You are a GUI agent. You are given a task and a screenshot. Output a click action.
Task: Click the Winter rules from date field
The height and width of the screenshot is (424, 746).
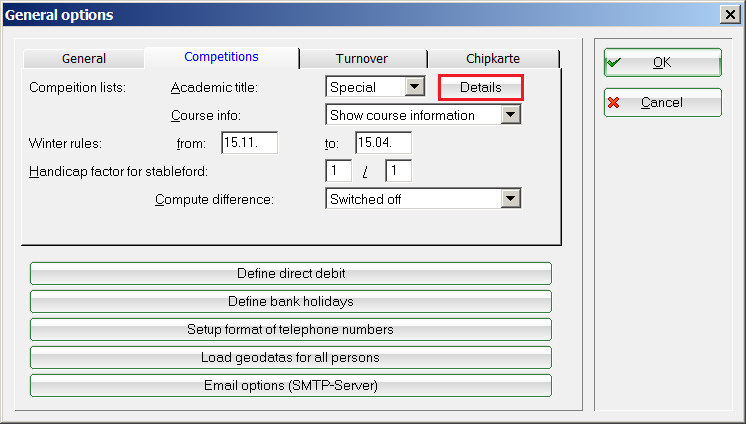click(x=249, y=143)
